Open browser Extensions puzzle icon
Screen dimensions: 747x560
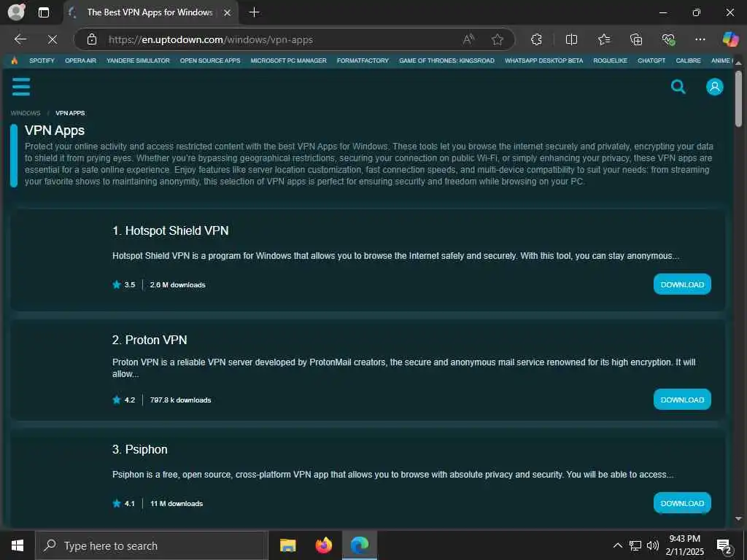(536, 39)
